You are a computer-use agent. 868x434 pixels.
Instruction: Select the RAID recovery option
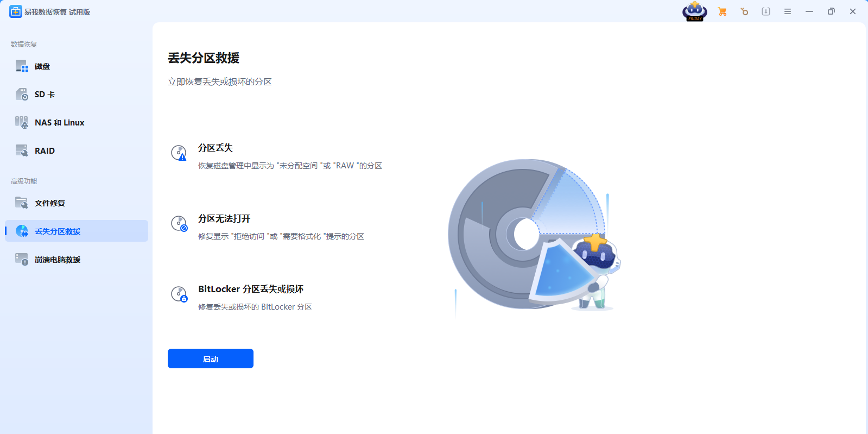click(x=77, y=151)
